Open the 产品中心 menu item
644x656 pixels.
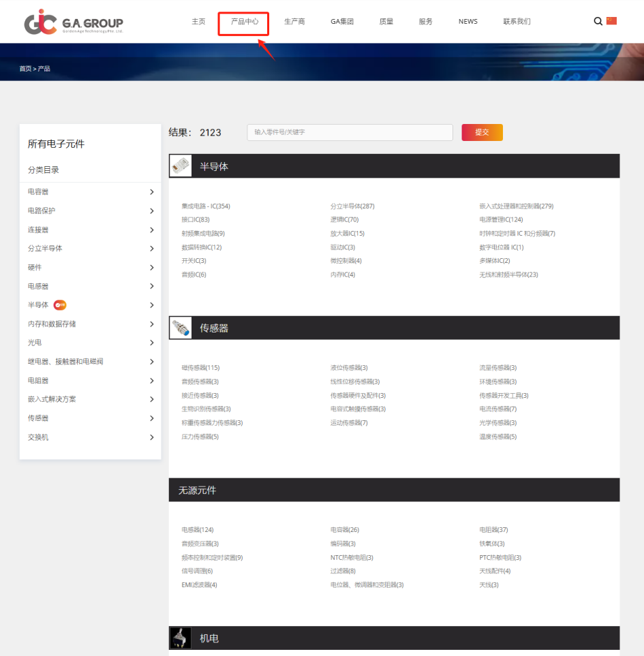(x=244, y=22)
